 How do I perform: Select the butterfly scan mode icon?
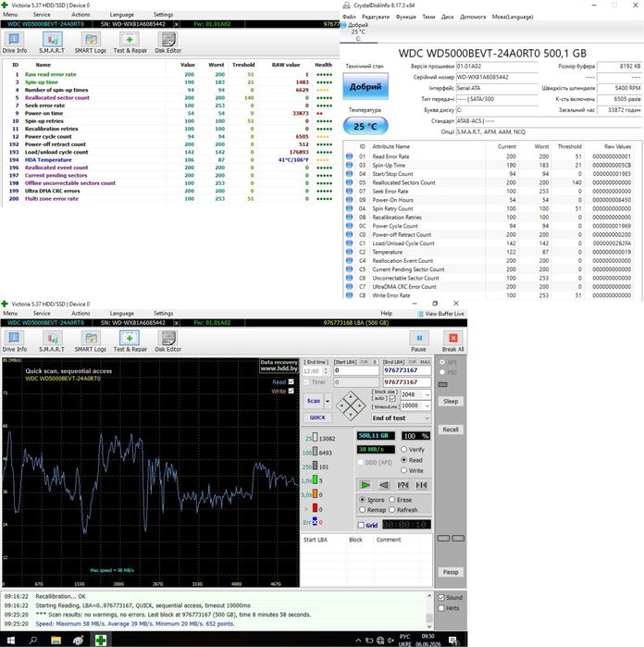[x=421, y=485]
